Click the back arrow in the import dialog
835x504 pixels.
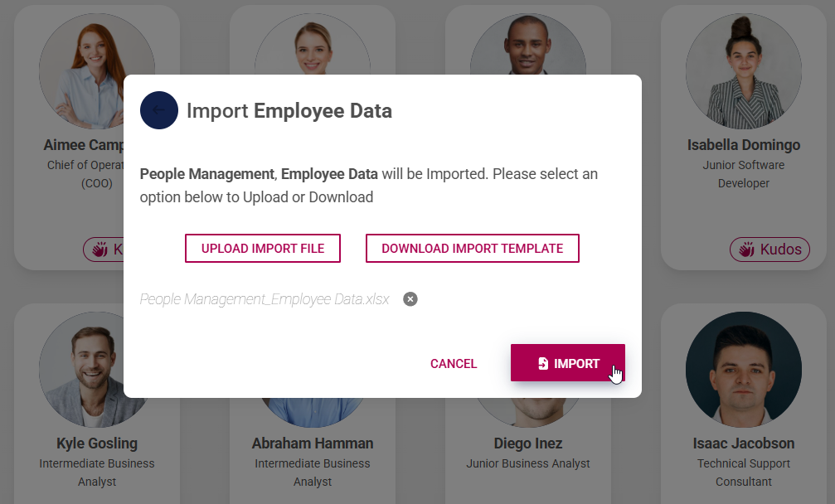(159, 110)
